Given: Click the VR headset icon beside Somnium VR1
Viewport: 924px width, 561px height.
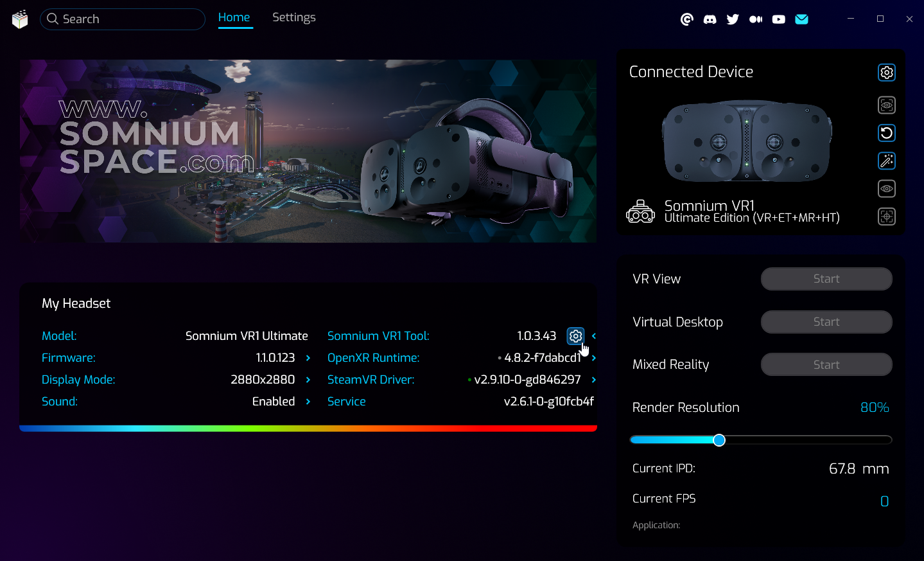Looking at the screenshot, I should (x=640, y=211).
